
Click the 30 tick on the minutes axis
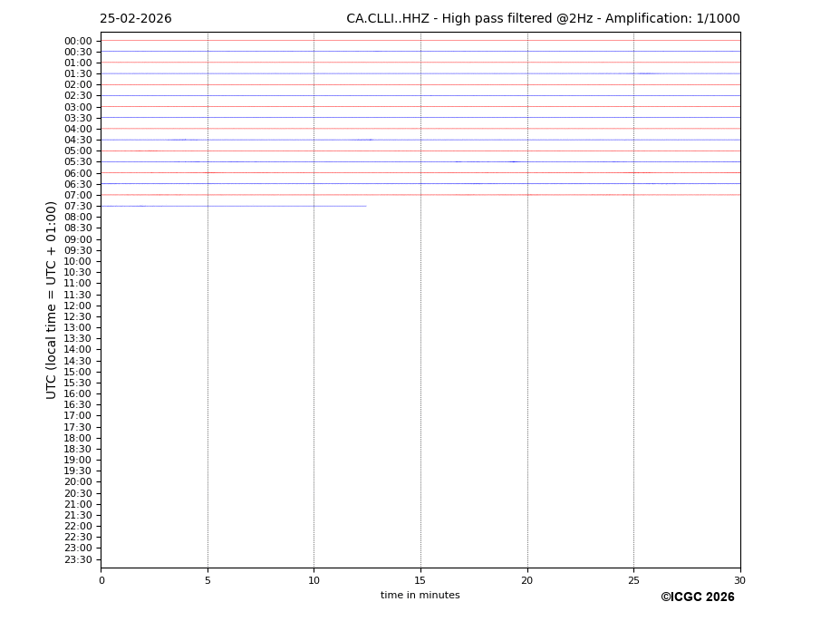(739, 580)
